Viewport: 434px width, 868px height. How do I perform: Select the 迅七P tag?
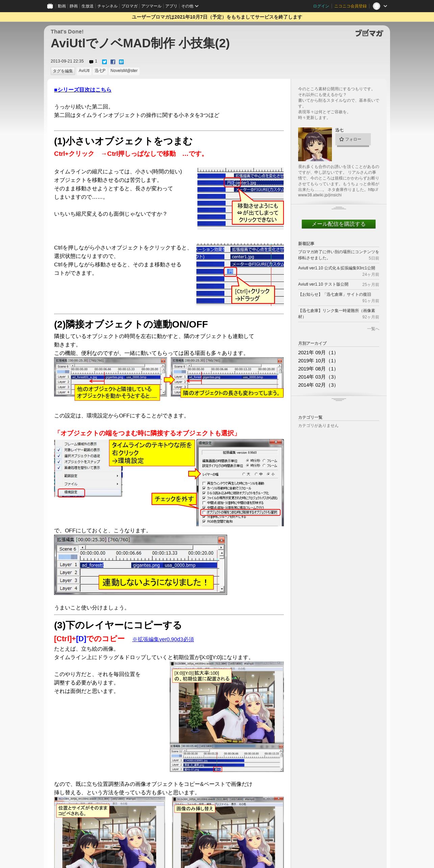point(100,71)
